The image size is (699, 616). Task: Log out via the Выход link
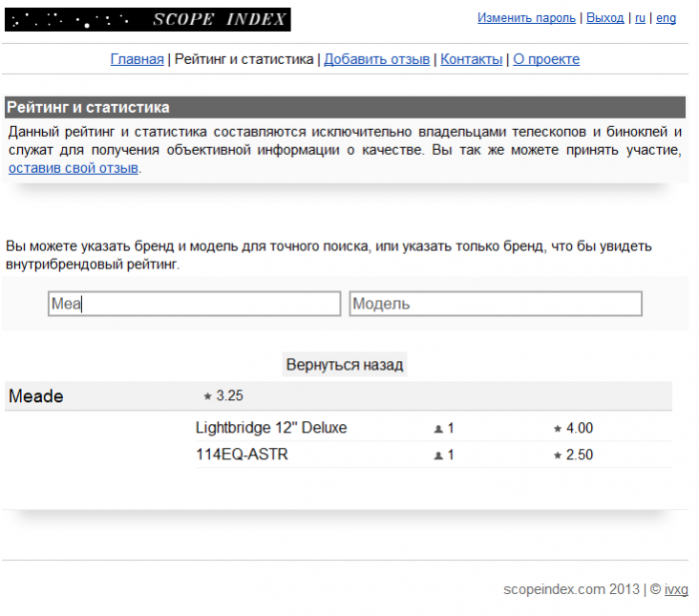605,18
